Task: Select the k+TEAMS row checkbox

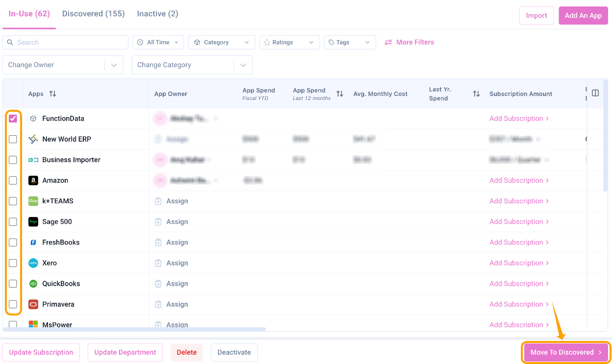Action: point(13,201)
